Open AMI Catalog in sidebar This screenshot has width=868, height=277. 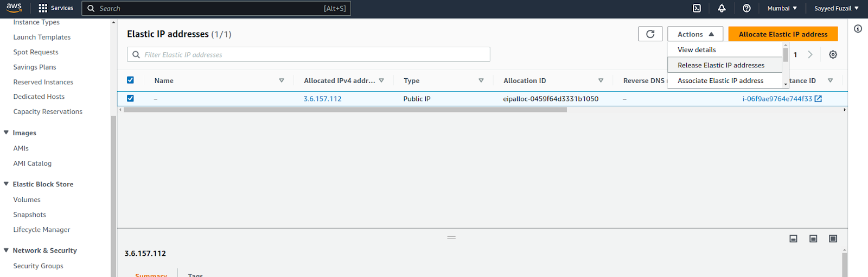[x=32, y=163]
